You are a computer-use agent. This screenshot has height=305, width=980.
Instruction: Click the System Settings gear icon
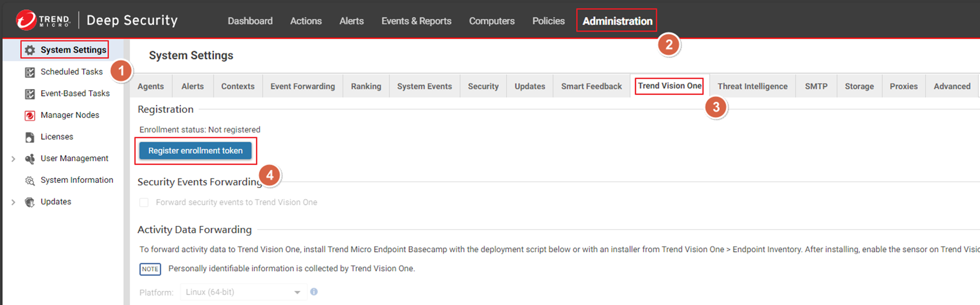[30, 50]
